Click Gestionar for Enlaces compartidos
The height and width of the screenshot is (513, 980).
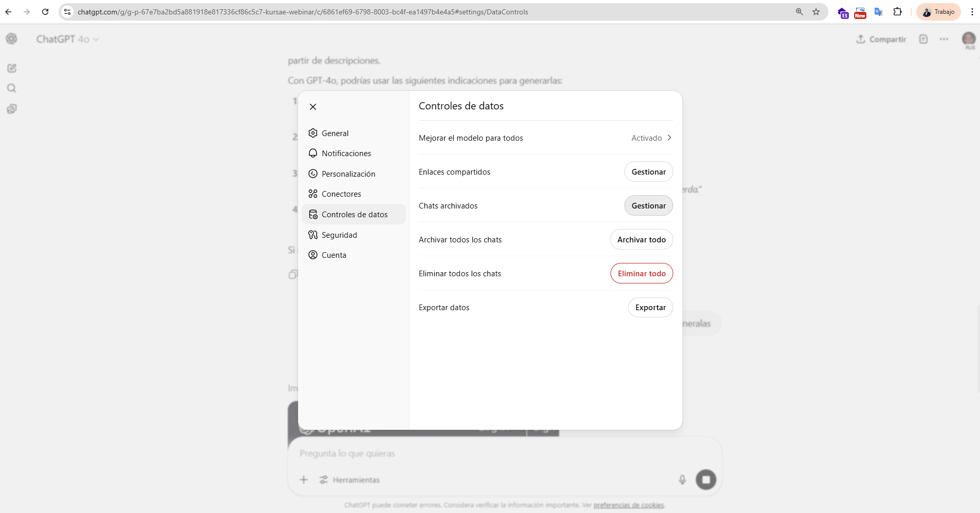coord(648,172)
